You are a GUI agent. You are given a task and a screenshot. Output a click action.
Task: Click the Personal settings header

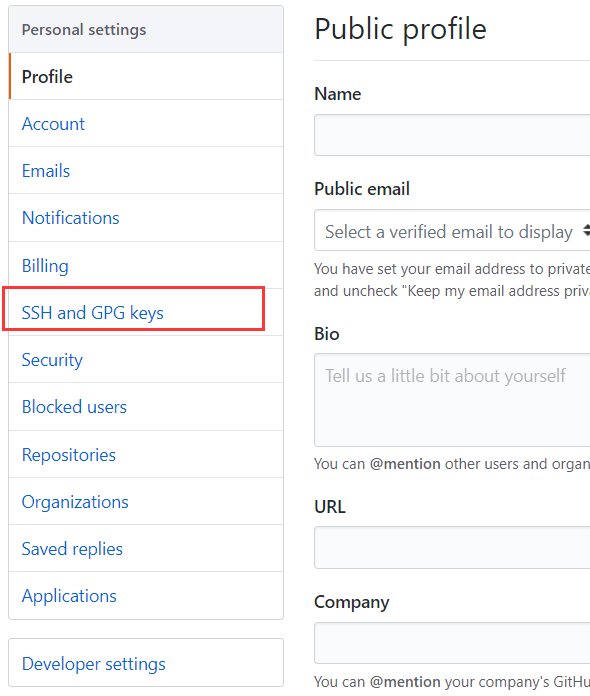pyautogui.click(x=146, y=30)
